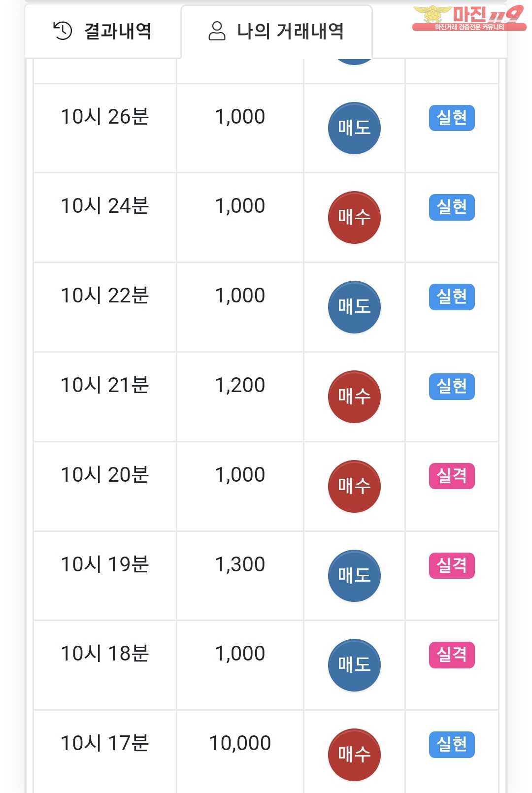Click 실현 badge for 10시 17분

pos(452,744)
